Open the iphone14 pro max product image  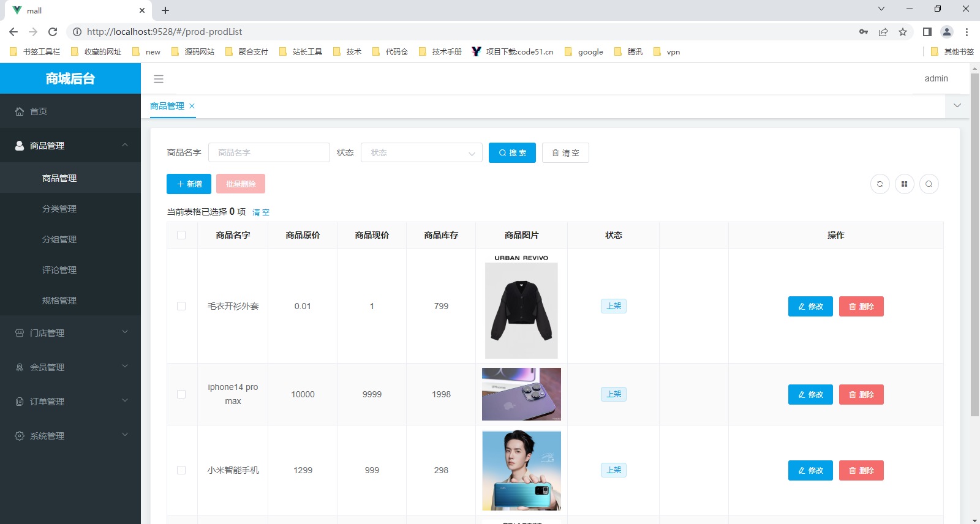tap(521, 394)
